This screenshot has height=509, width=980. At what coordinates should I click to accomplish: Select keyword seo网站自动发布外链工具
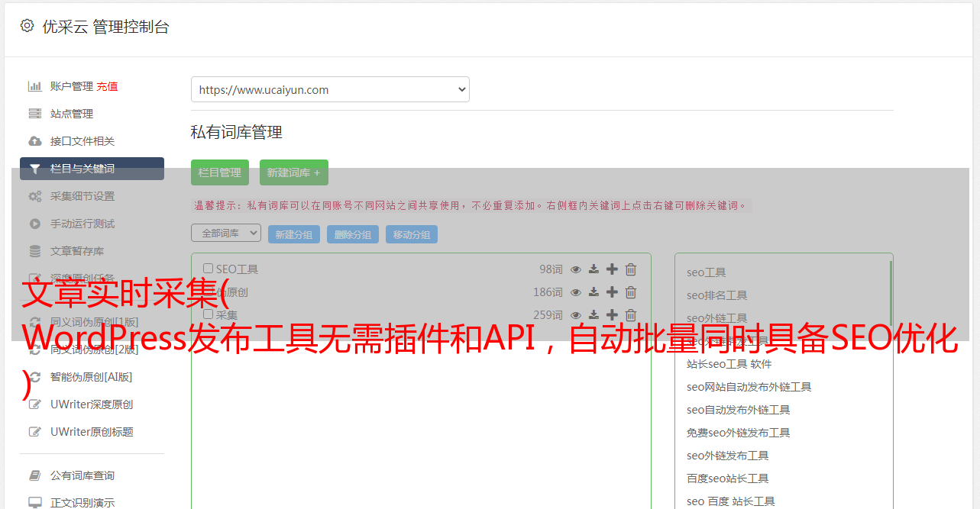[x=749, y=387]
